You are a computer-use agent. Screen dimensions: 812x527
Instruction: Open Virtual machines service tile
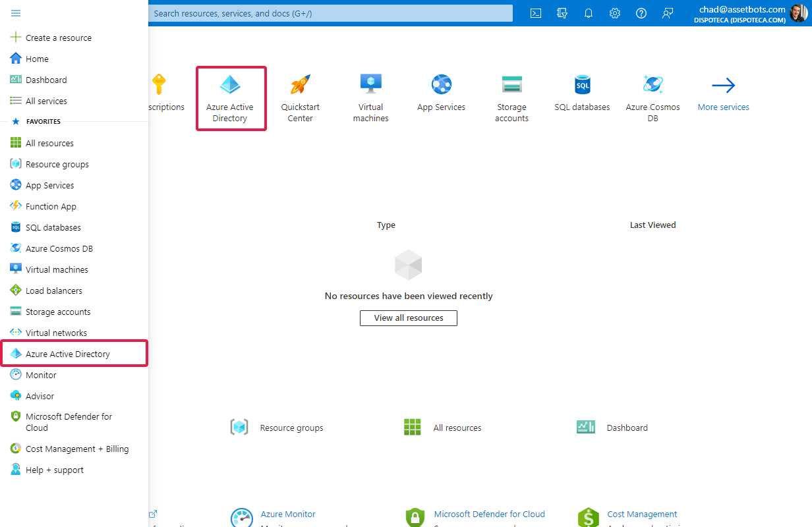[x=370, y=98]
